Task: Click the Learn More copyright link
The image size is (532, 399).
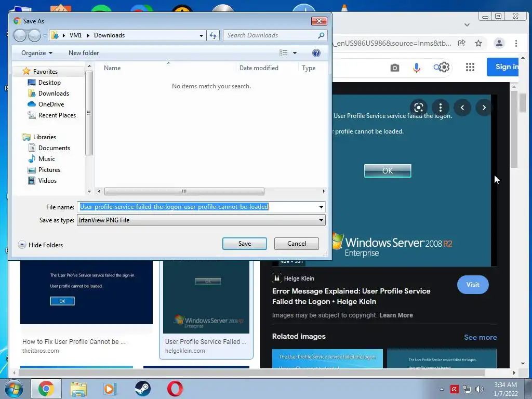Action: click(396, 315)
